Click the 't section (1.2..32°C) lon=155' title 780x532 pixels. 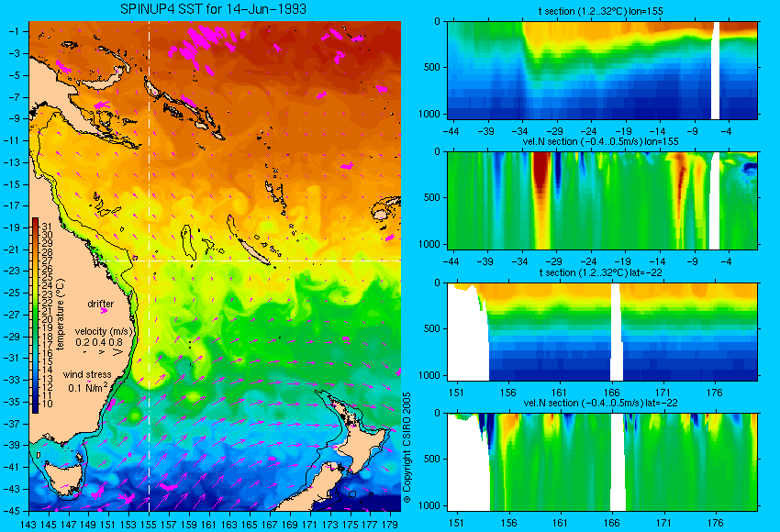[600, 11]
